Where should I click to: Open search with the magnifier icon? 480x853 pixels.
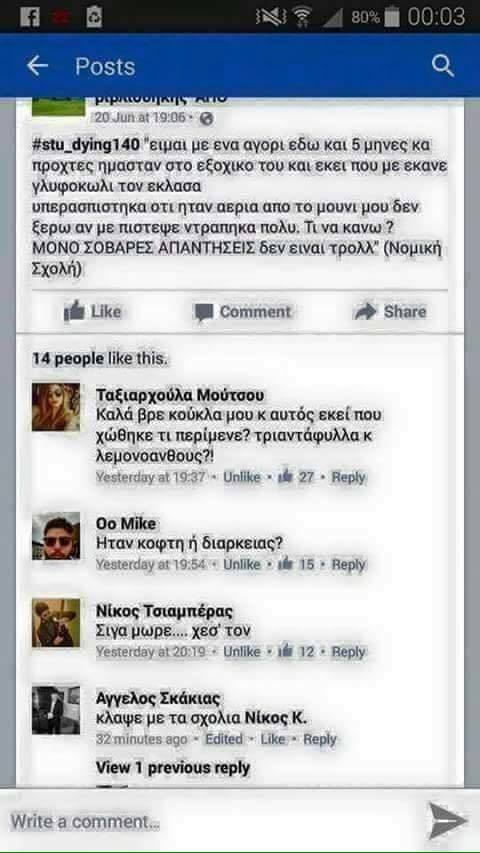(443, 66)
